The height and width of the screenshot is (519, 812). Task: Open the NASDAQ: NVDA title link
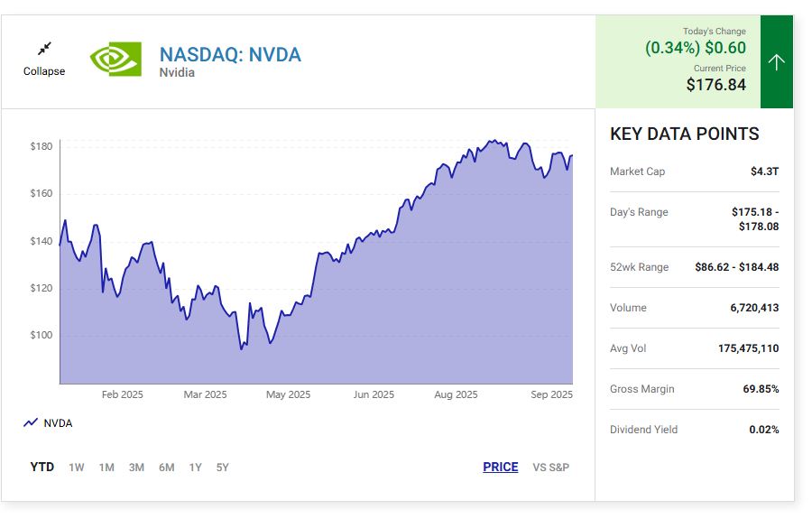point(230,54)
